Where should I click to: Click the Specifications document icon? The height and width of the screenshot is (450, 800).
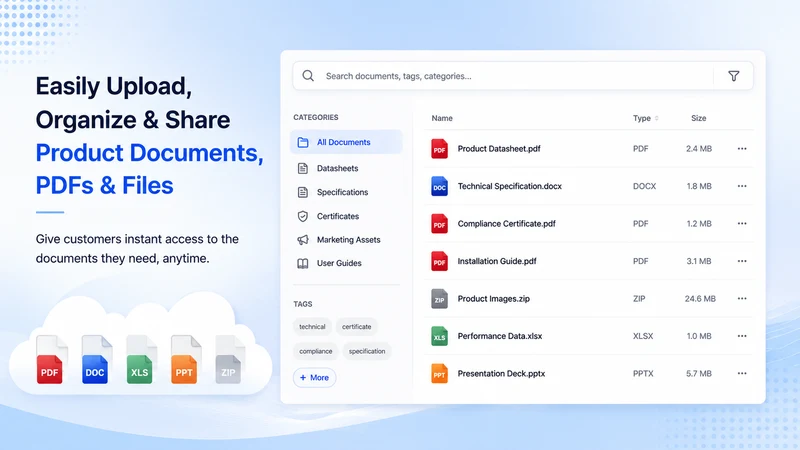303,192
